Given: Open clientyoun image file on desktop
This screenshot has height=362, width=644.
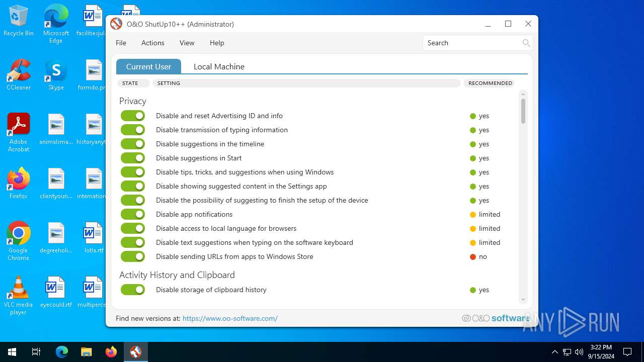Looking at the screenshot, I should 56,184.
